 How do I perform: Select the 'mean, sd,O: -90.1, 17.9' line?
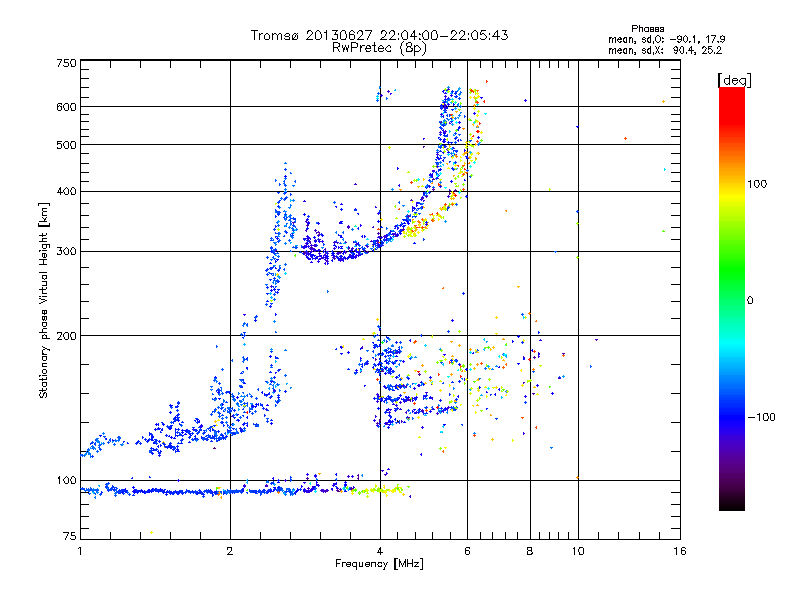coord(666,39)
